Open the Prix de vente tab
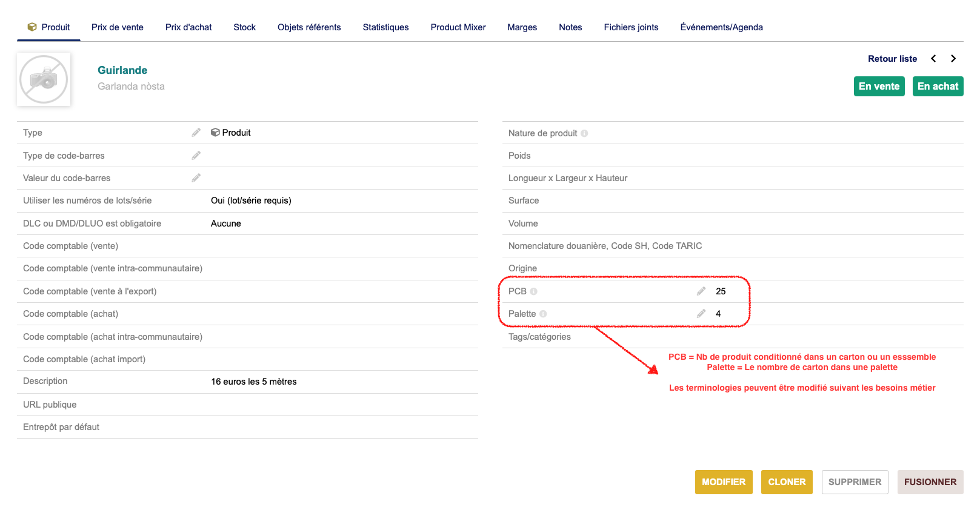This screenshot has width=980, height=513. (118, 27)
